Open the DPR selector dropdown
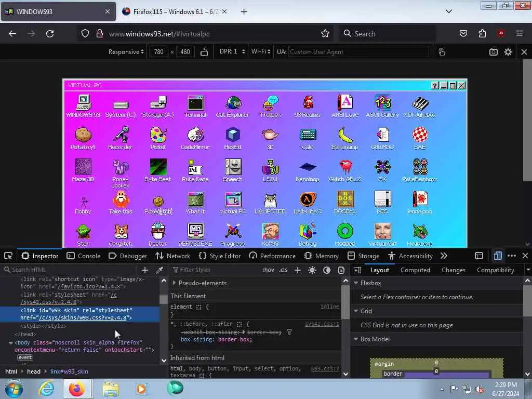Screen dimensions: 532x399 tap(232, 51)
